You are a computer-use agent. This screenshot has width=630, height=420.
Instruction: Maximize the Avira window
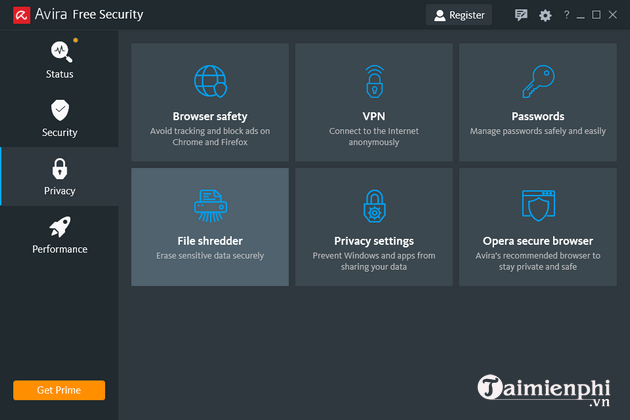coord(596,15)
